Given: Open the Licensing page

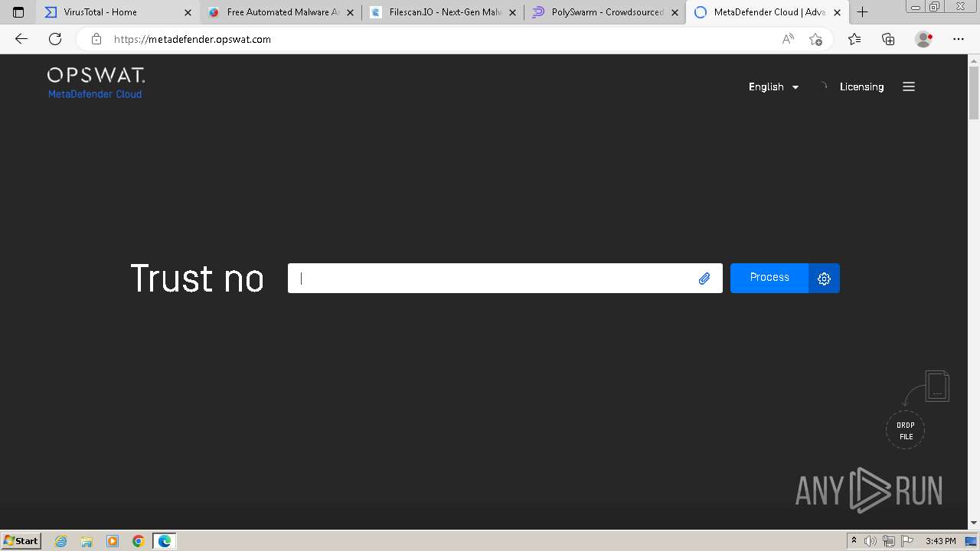Looking at the screenshot, I should click(861, 86).
